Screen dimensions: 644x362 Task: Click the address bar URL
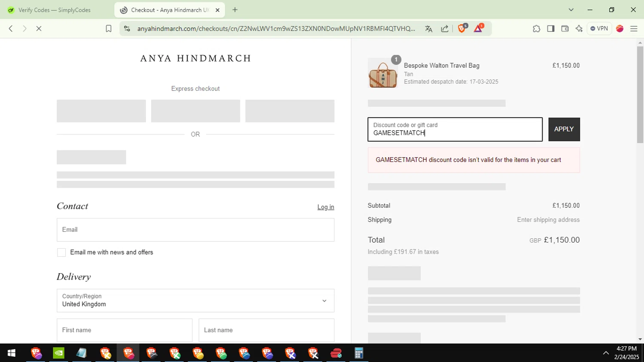[276, 29]
